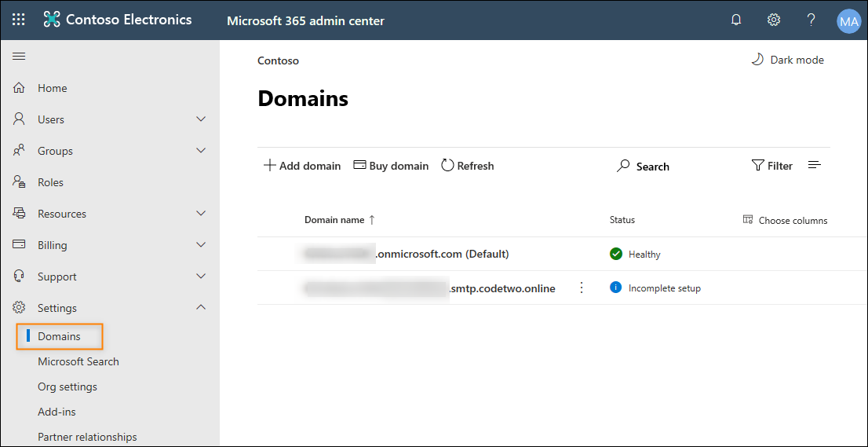Click the Filter button label
The image size is (868, 447).
780,166
